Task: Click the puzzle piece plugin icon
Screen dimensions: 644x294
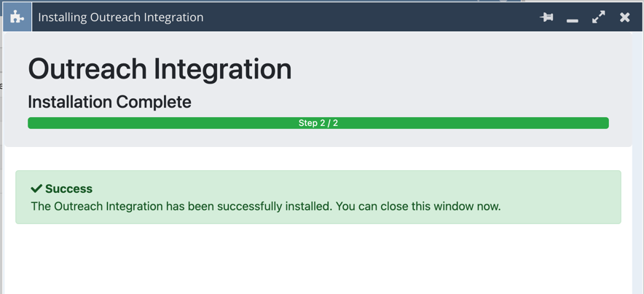Action: [17, 17]
